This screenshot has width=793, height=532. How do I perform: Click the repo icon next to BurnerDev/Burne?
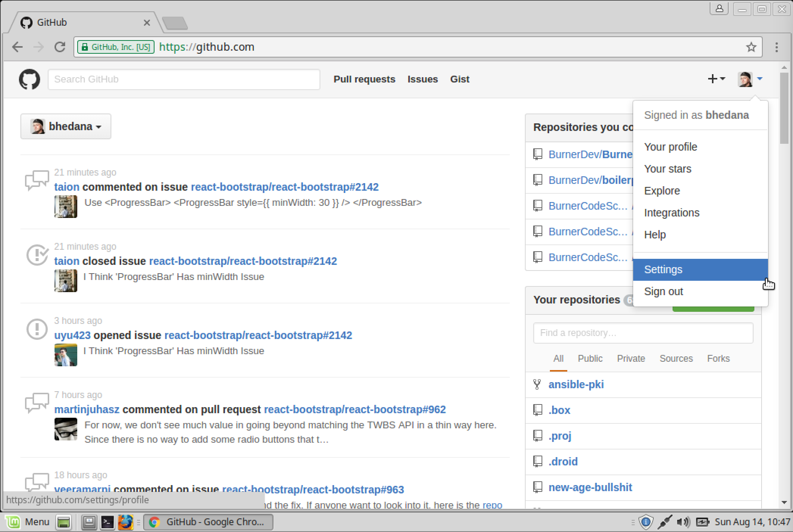(x=538, y=154)
